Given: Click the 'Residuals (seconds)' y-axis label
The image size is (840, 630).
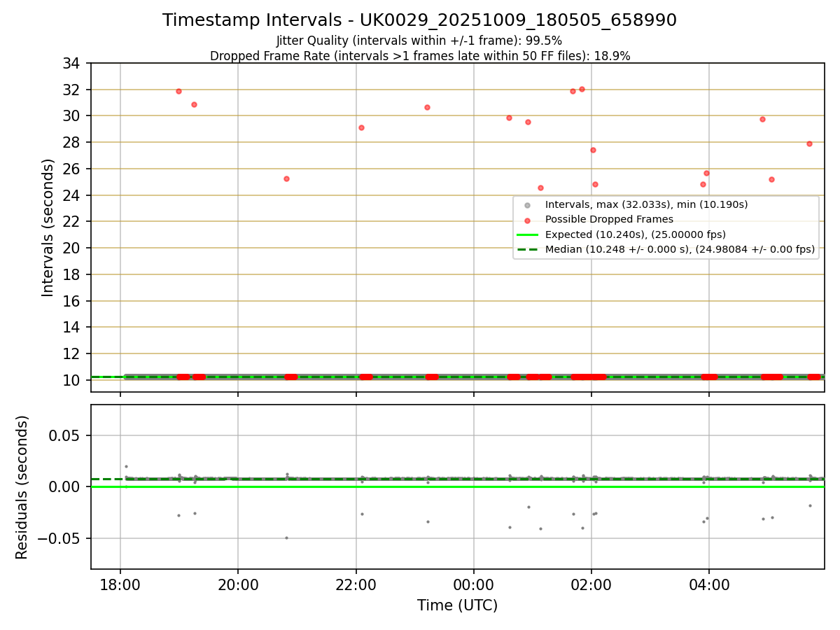Looking at the screenshot, I should coord(22,487).
